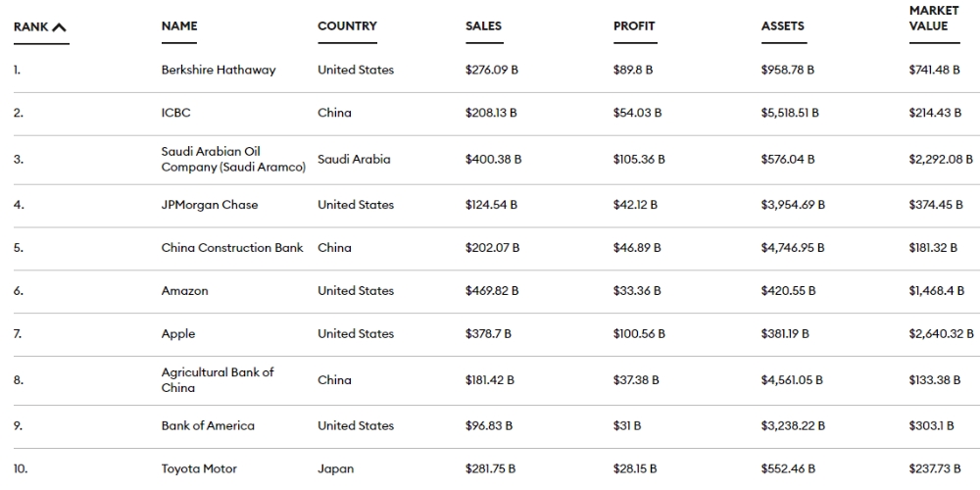Sort by the Profit column header
This screenshot has width=980, height=490.
pyautogui.click(x=634, y=26)
